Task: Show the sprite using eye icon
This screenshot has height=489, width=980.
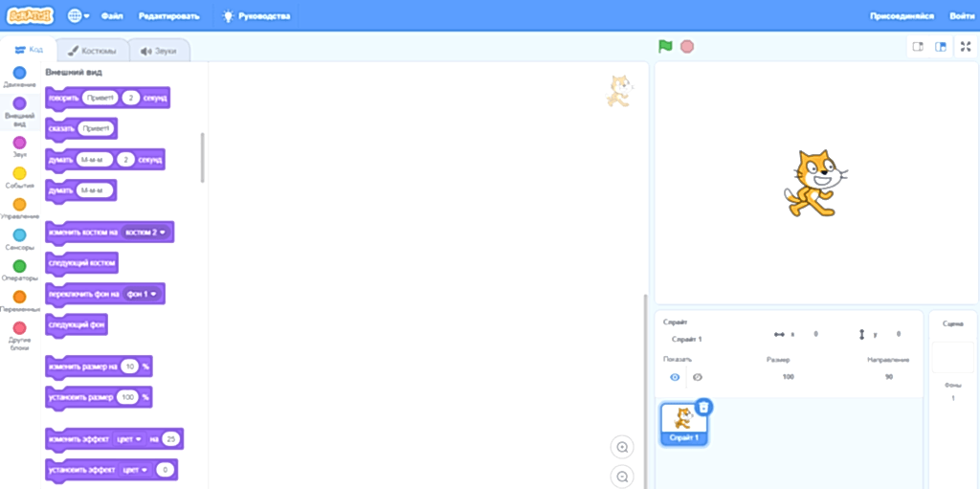Action: tap(674, 377)
